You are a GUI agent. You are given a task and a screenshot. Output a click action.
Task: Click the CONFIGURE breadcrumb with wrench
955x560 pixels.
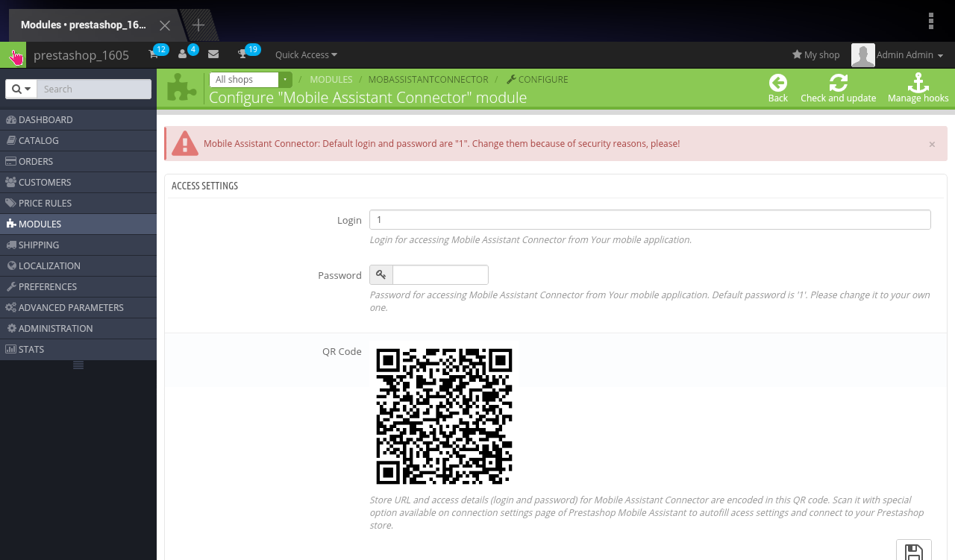pyautogui.click(x=537, y=79)
